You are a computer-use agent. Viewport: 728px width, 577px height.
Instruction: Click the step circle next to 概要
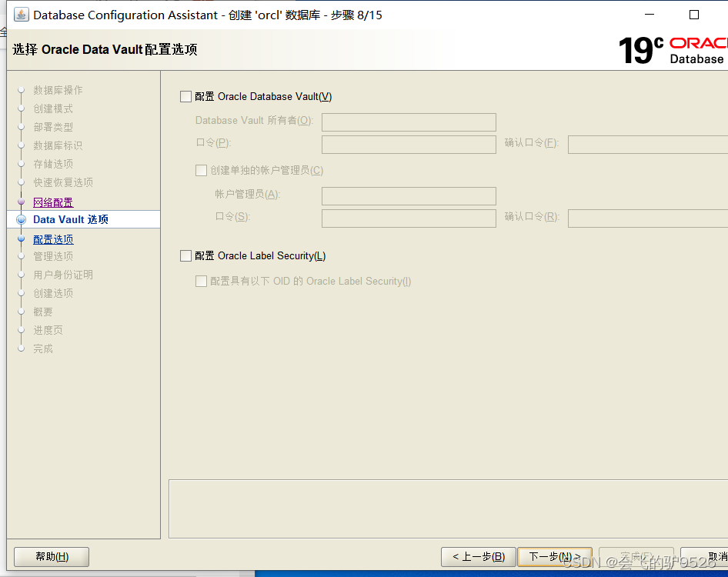[x=21, y=312]
